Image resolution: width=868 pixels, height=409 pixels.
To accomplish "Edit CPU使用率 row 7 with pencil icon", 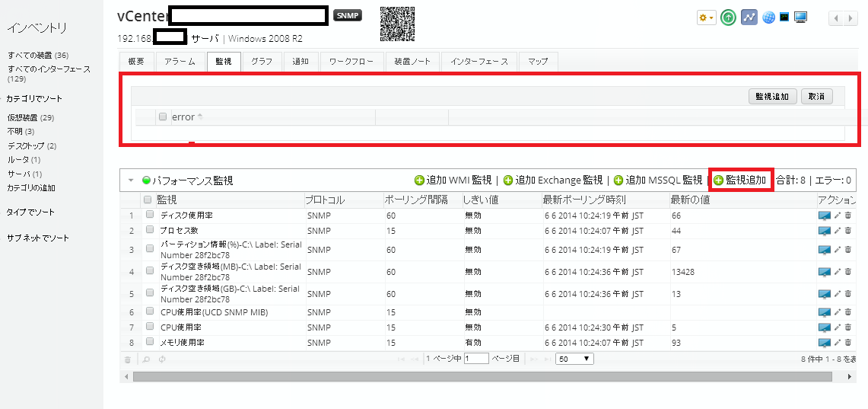I will [838, 328].
